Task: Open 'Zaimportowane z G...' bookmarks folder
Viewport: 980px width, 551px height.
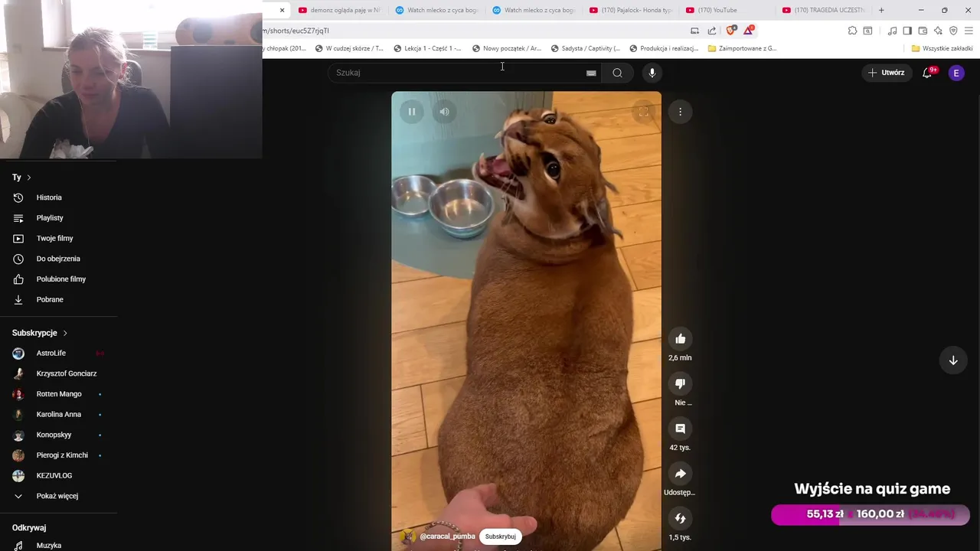Action: tap(742, 48)
